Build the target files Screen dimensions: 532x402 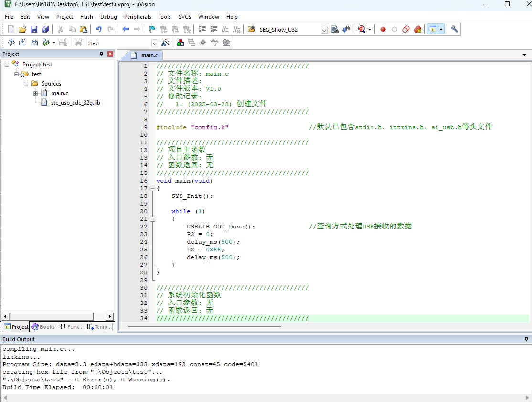point(22,43)
